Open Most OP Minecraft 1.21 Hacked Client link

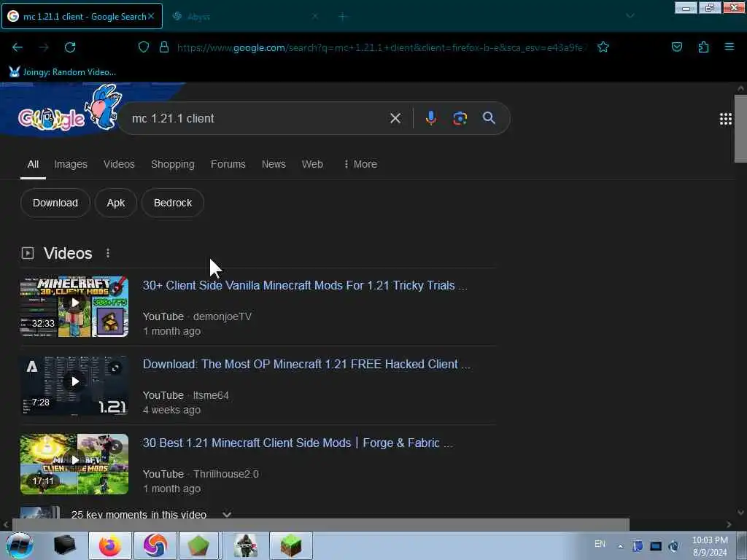(306, 365)
